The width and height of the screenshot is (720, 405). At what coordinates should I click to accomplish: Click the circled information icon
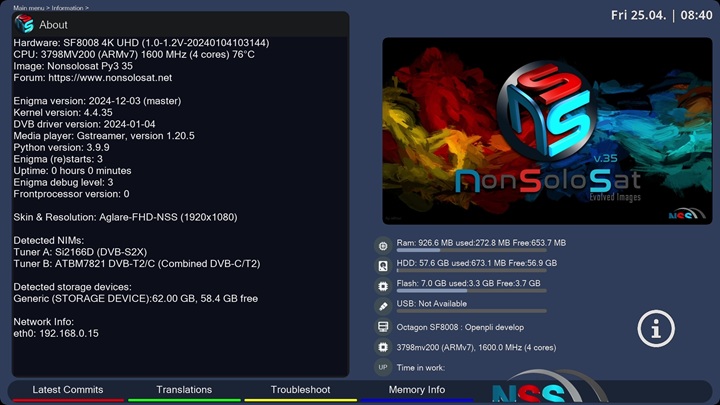click(x=656, y=328)
